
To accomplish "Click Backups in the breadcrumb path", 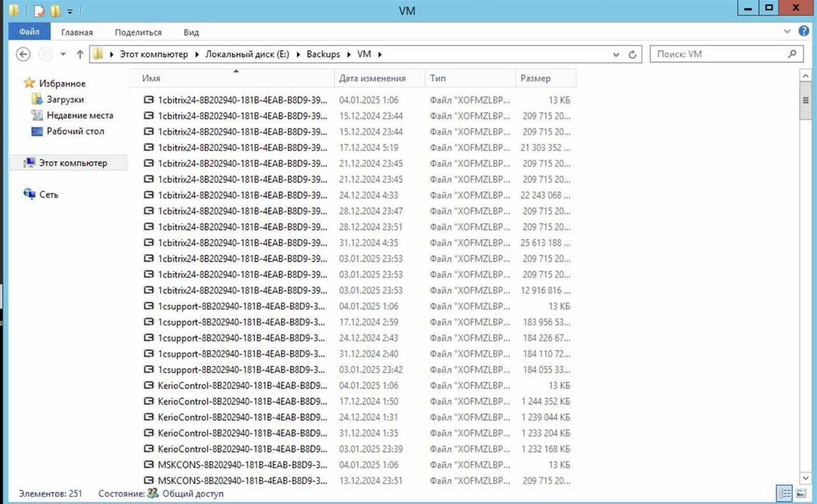I will [x=323, y=54].
